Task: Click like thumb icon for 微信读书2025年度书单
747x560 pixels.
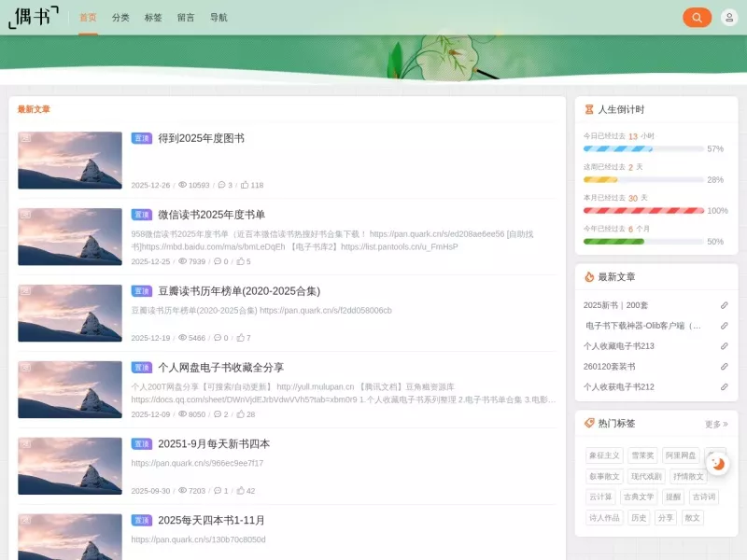Action: (x=241, y=261)
